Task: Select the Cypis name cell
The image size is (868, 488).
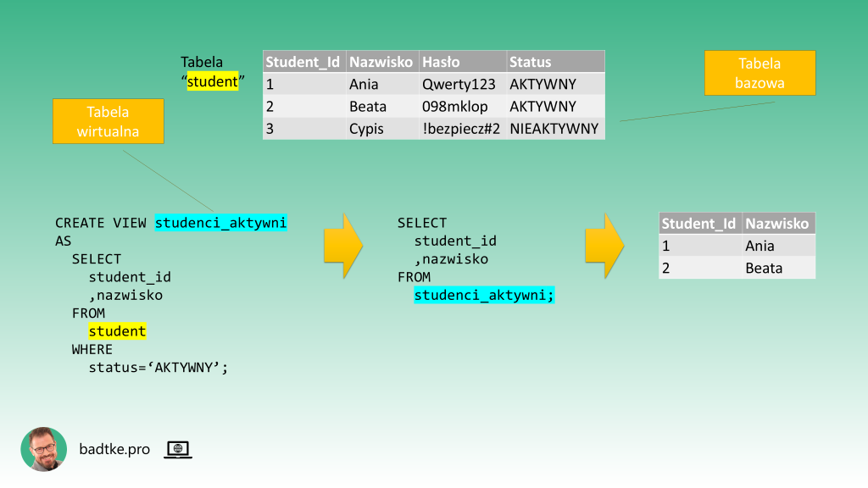Action: (366, 129)
